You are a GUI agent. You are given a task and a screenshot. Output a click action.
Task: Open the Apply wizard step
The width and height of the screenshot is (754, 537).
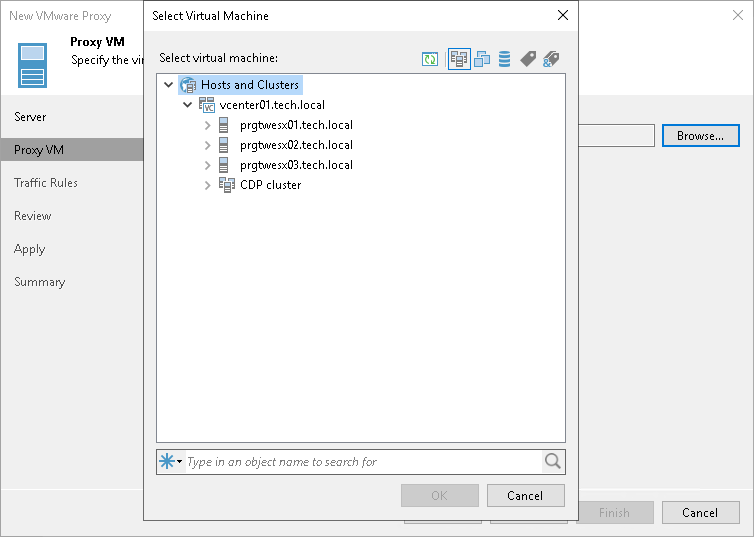pyautogui.click(x=29, y=249)
